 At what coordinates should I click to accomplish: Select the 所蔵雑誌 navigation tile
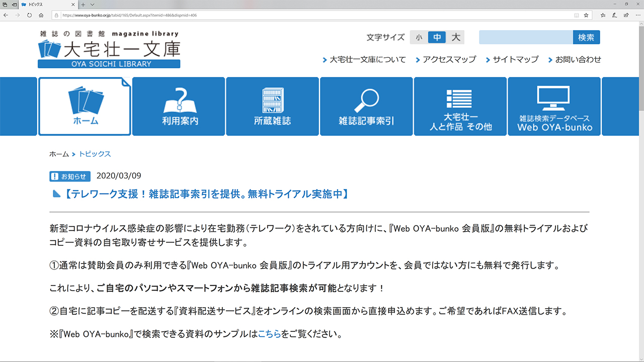[x=272, y=106]
